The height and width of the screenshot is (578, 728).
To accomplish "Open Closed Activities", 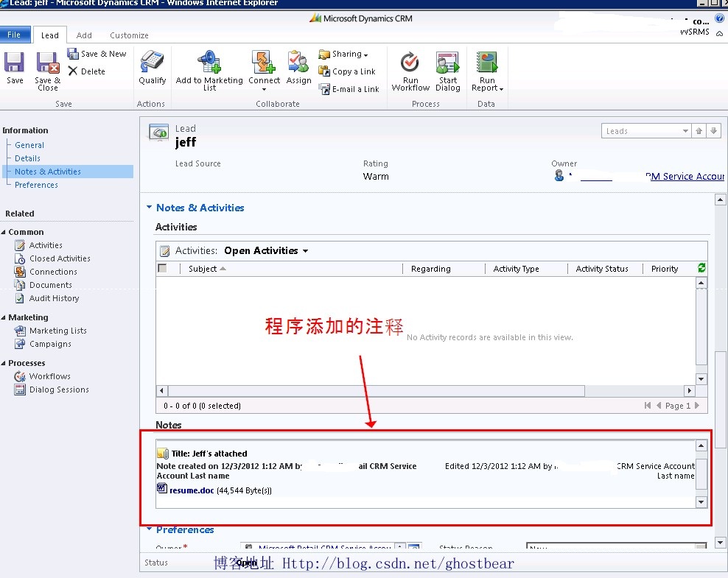I will 53,258.
